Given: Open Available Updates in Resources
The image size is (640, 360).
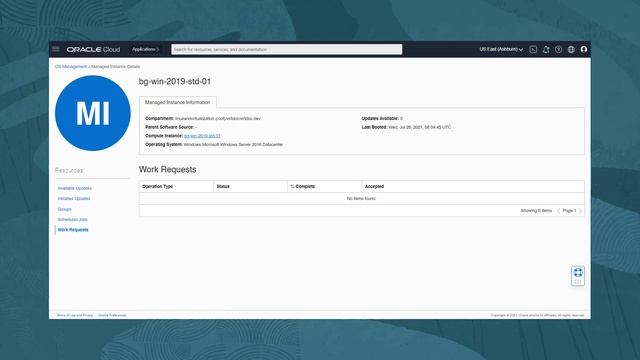Looking at the screenshot, I should click(74, 188).
